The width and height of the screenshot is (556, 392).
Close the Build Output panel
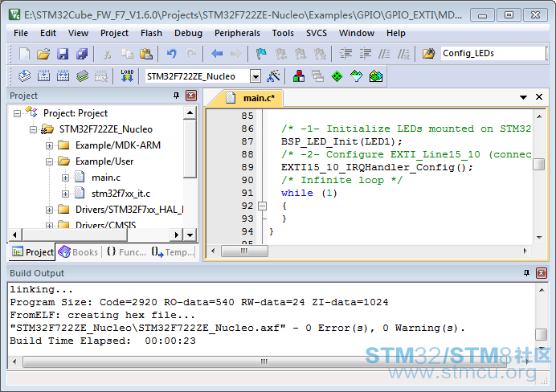(541, 273)
